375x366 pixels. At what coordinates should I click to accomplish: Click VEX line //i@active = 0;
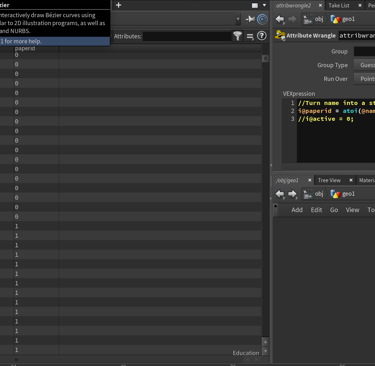[x=326, y=119]
